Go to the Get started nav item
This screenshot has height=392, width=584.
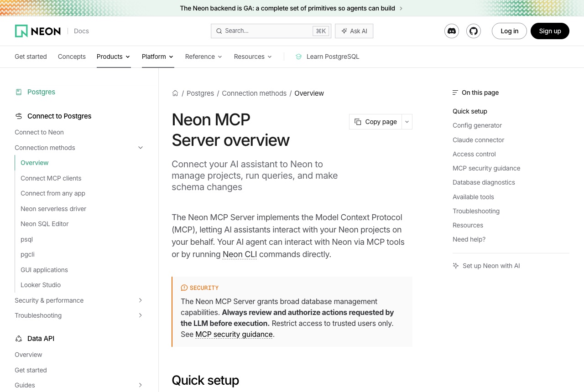click(x=31, y=57)
